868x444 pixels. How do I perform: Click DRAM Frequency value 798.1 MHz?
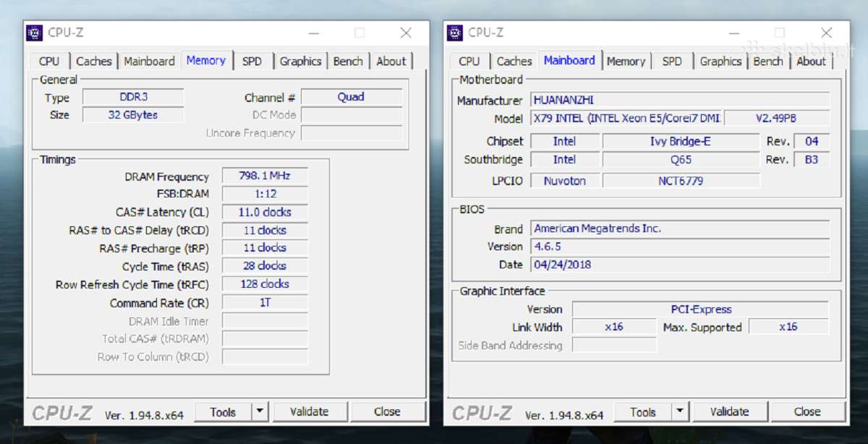[x=265, y=176]
